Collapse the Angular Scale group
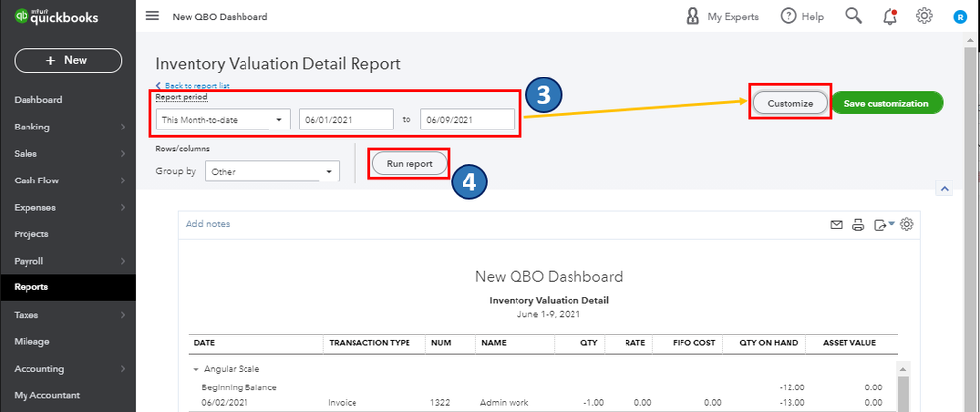The width and height of the screenshot is (980, 412). [x=196, y=369]
